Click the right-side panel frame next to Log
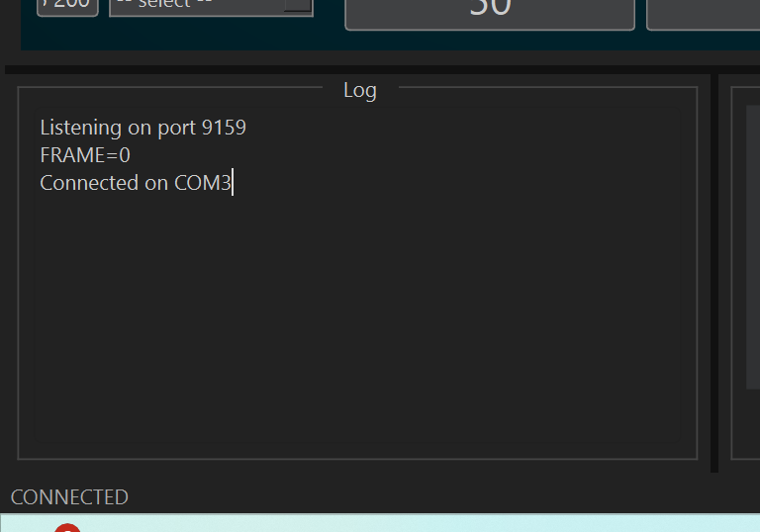The height and width of the screenshot is (532, 760). [x=745, y=274]
